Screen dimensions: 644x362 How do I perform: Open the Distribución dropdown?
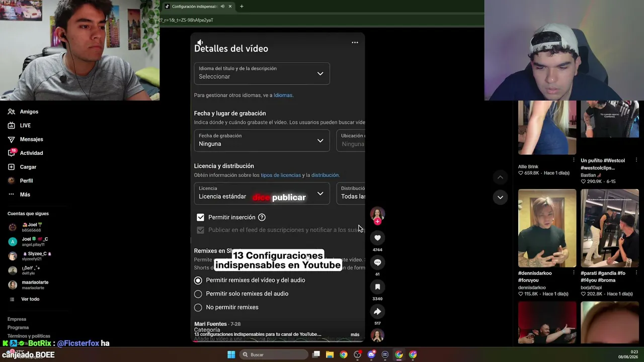tap(351, 194)
